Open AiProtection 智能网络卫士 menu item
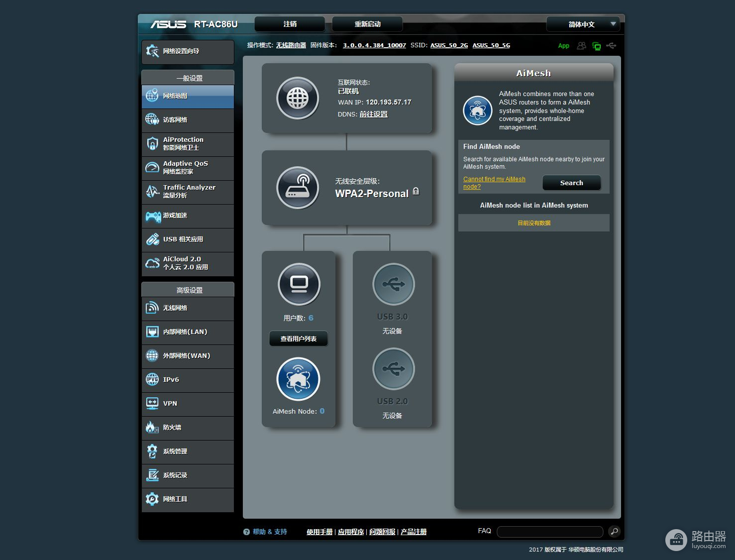Screen dimensions: 735x560 (188, 144)
